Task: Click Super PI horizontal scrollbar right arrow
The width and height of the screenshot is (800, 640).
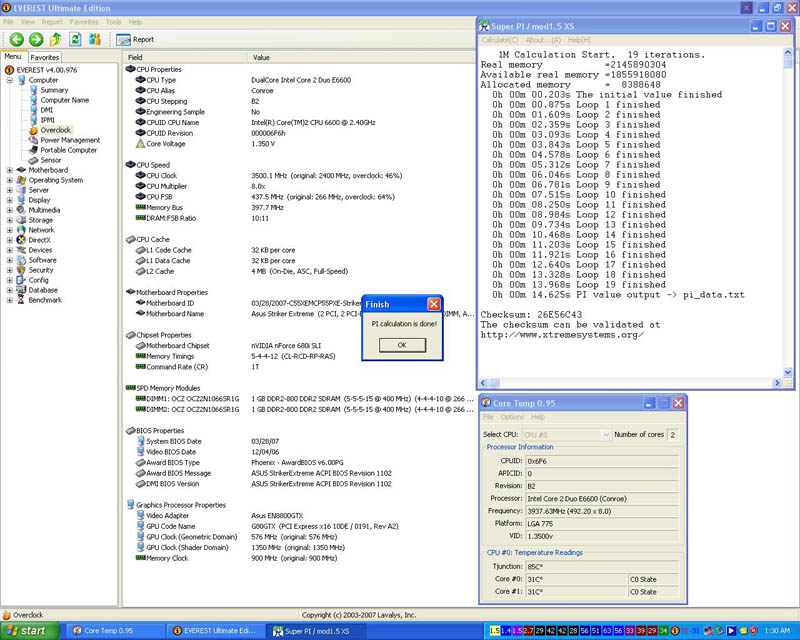Action: (777, 383)
